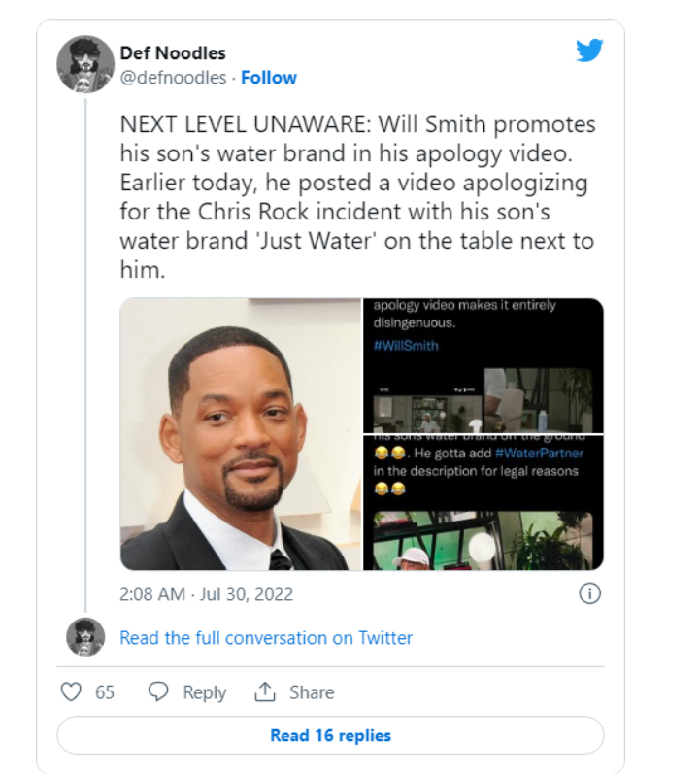Open the @defnoodles handle link
The width and height of the screenshot is (700, 775).
tap(174, 78)
